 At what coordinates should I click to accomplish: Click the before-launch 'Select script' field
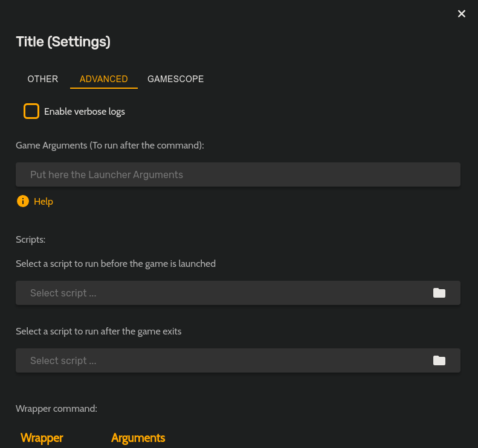click(x=224, y=293)
